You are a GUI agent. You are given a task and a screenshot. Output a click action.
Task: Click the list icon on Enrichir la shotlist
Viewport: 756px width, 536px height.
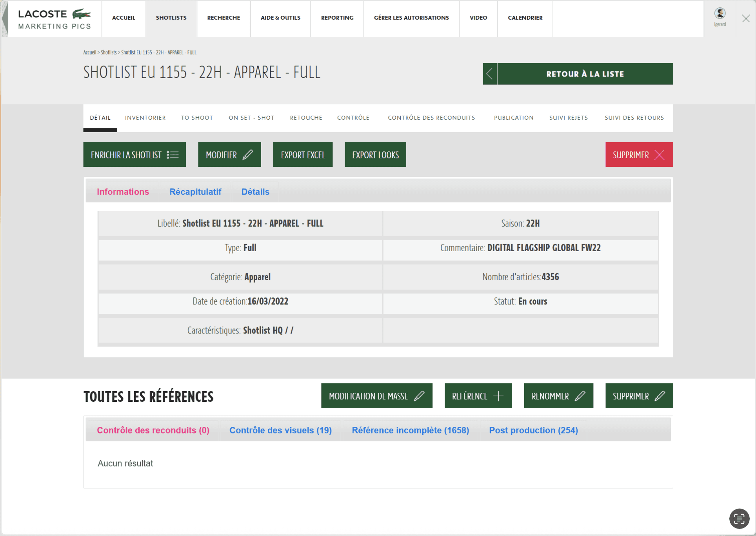point(173,155)
